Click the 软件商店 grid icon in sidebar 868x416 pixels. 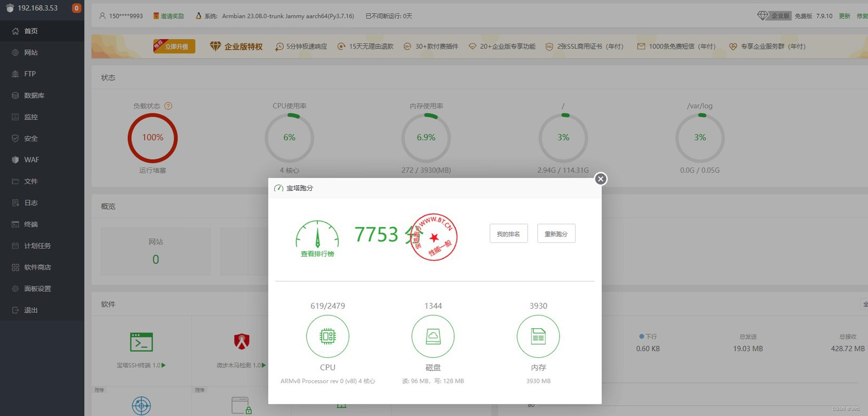point(15,267)
